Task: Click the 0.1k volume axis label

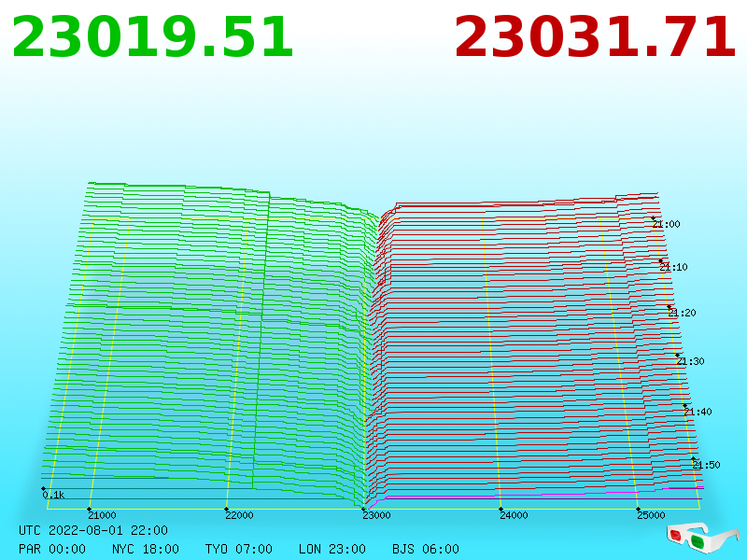Action: click(x=53, y=495)
